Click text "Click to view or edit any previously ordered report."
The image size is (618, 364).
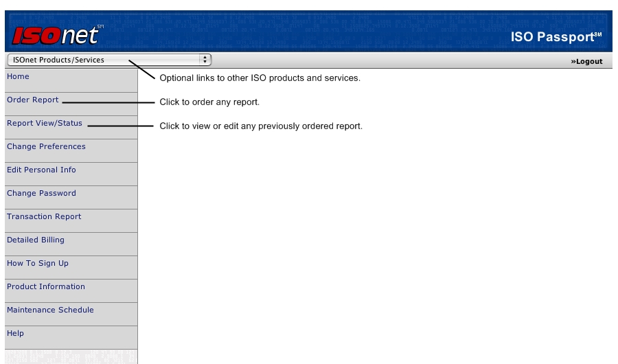pos(261,126)
